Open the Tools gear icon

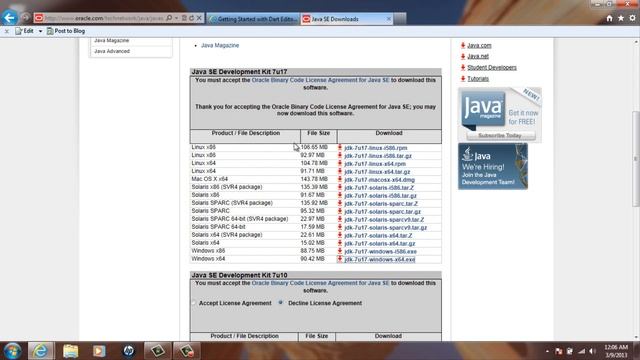tap(632, 18)
